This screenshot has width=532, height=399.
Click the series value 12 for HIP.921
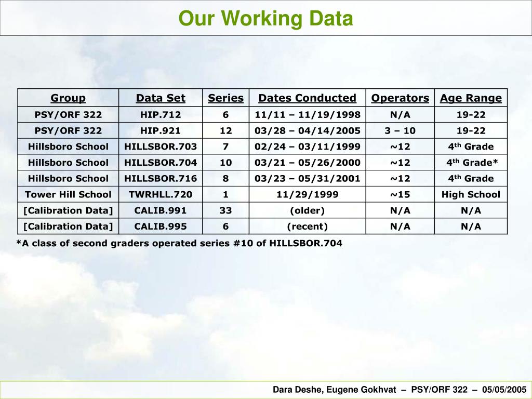(x=225, y=130)
